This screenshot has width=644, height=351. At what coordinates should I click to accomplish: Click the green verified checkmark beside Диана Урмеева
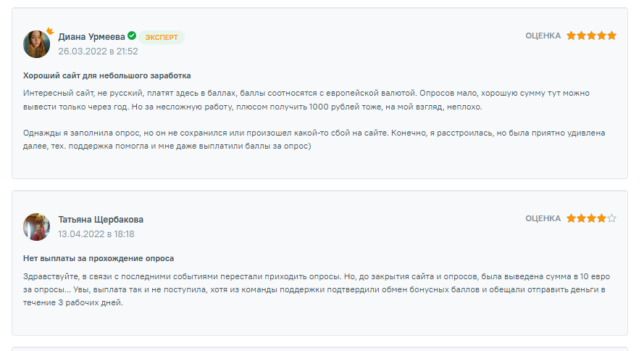tap(132, 36)
